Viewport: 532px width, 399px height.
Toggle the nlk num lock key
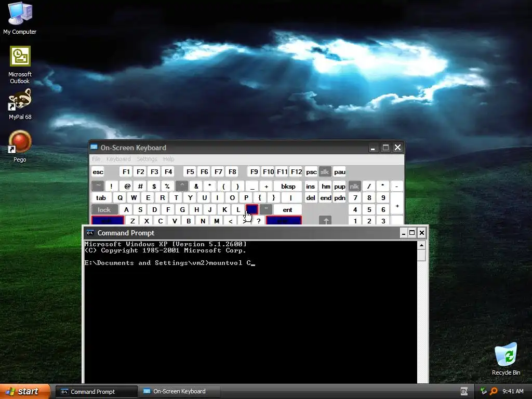tap(354, 187)
